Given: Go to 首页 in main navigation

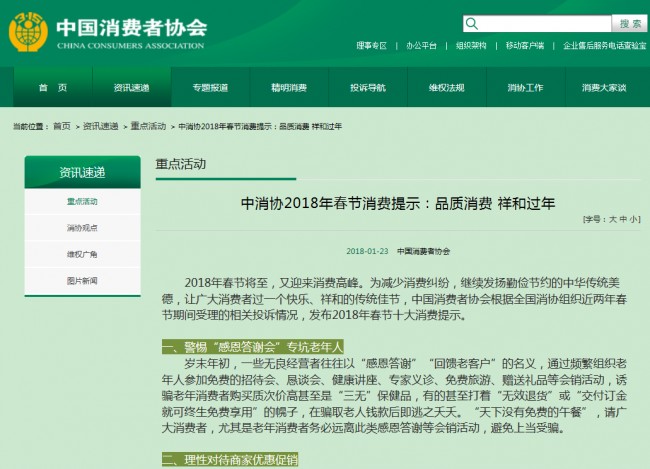Looking at the screenshot, I should (x=53, y=87).
